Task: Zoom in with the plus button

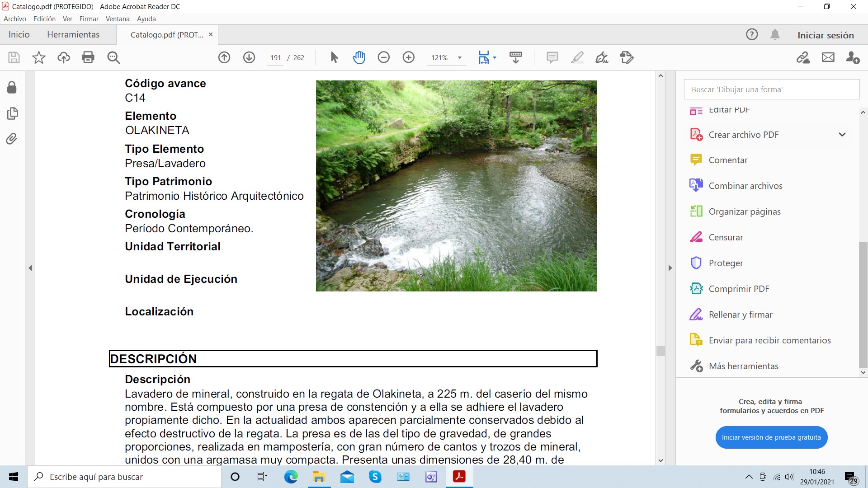Action: tap(409, 57)
